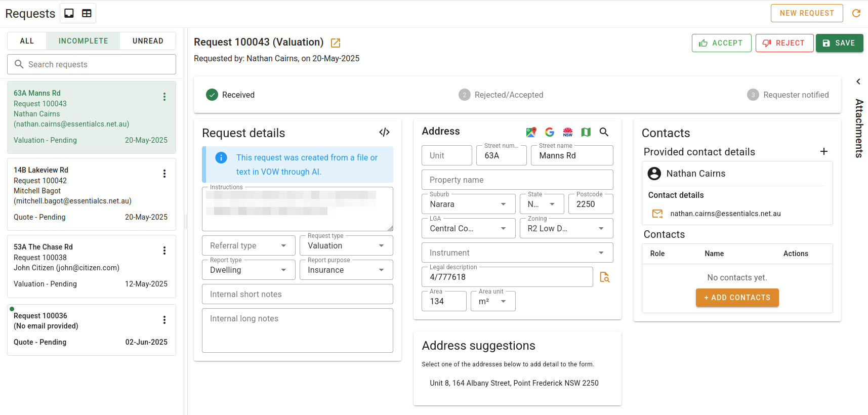Open Google search icon for address
The height and width of the screenshot is (415, 868).
(549, 132)
